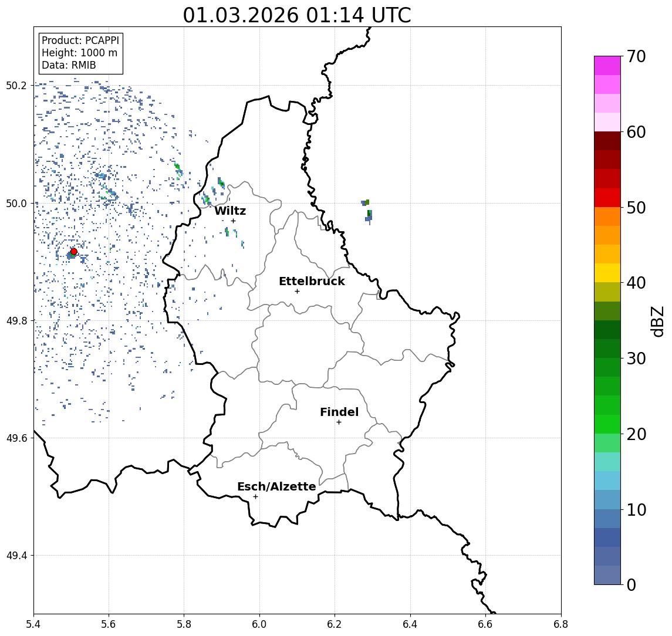This screenshot has width=672, height=636.
Task: Click the latitude tick label 49.8
Action: click(16, 320)
